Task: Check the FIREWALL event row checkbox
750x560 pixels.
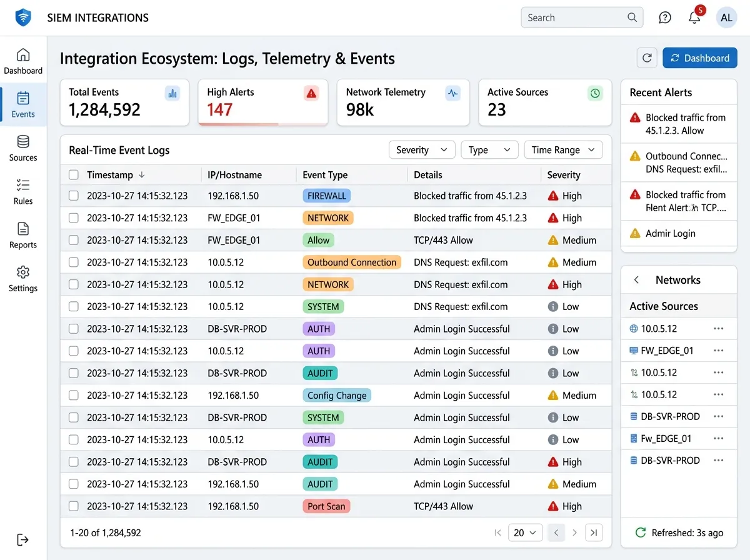Action: (74, 196)
